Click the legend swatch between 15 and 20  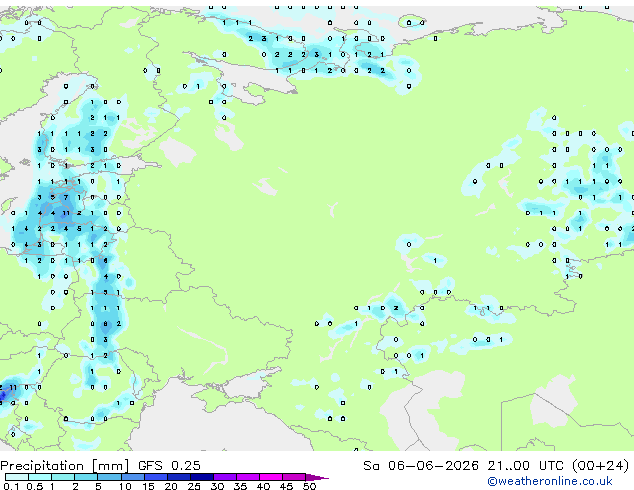pyautogui.click(x=156, y=477)
